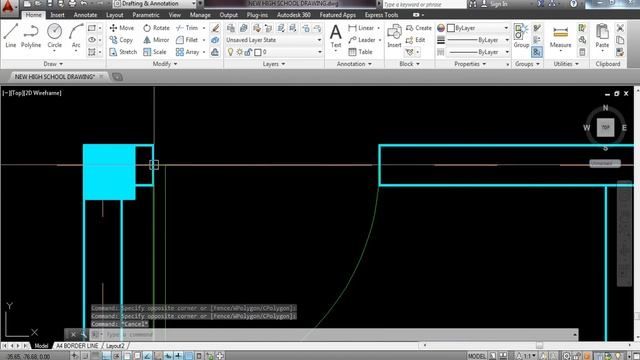Open the lineweight ByLayer dropdown

(x=478, y=40)
